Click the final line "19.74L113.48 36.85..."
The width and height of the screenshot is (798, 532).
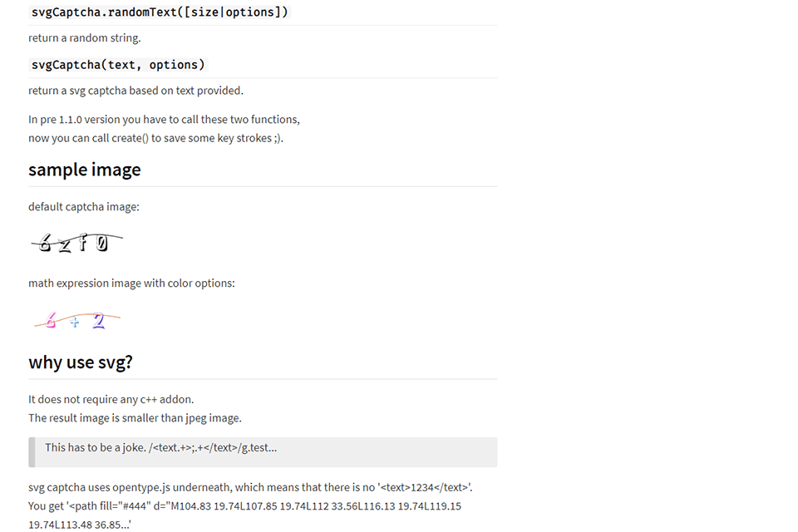(79, 525)
